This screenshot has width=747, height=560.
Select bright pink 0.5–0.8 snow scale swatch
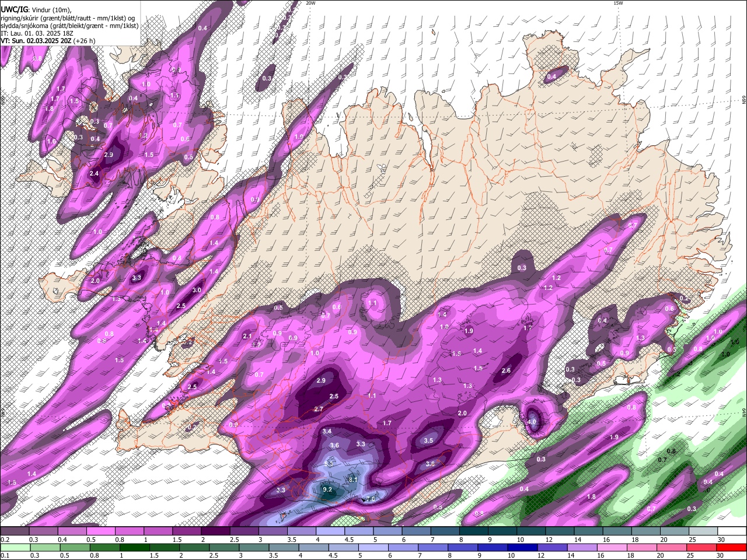[101, 531]
